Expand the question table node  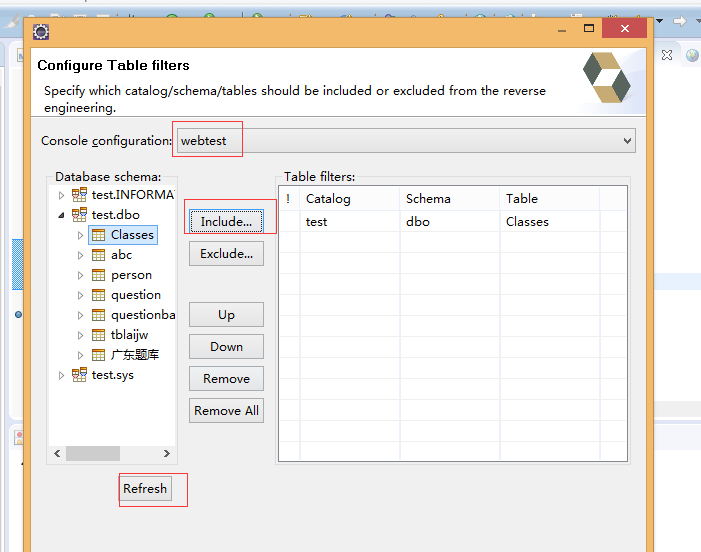click(x=80, y=295)
